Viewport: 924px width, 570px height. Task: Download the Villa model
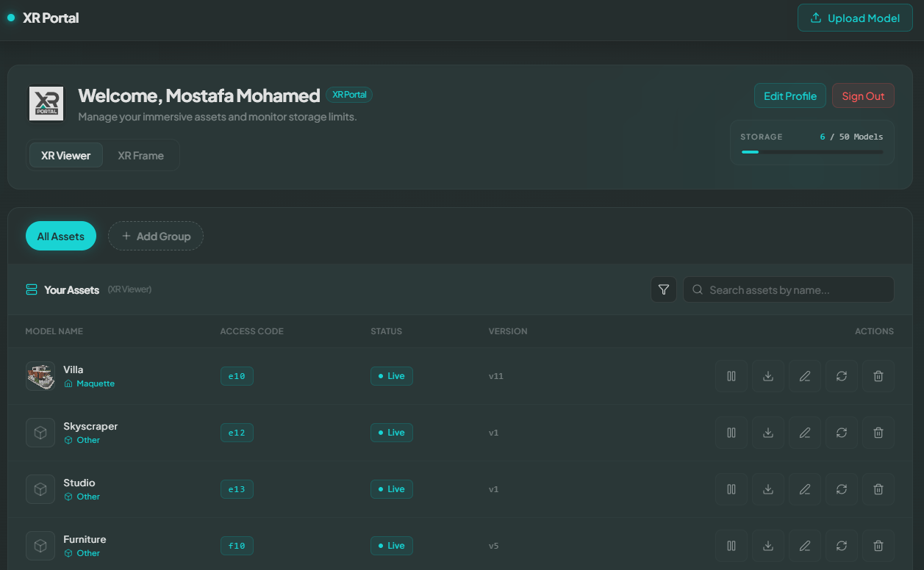click(x=768, y=376)
